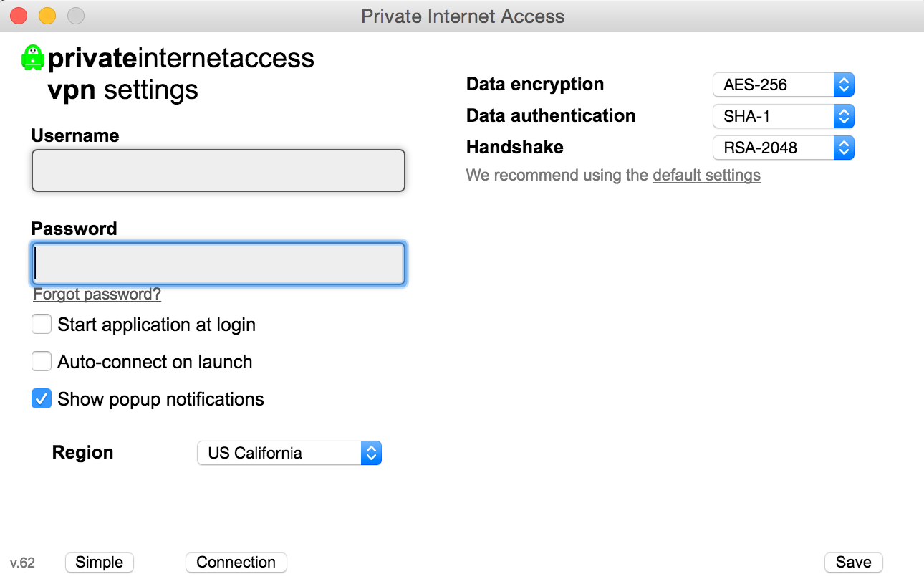Click the v.62 version label

click(x=23, y=563)
